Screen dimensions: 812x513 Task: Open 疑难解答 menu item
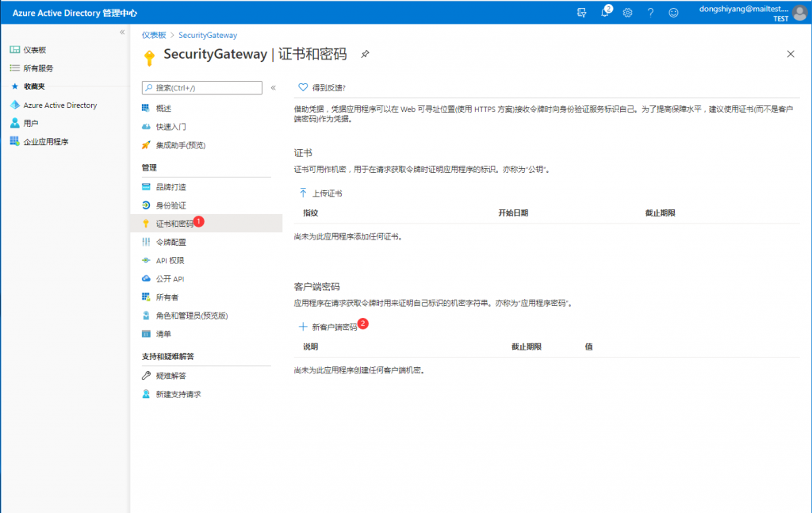pyautogui.click(x=171, y=376)
